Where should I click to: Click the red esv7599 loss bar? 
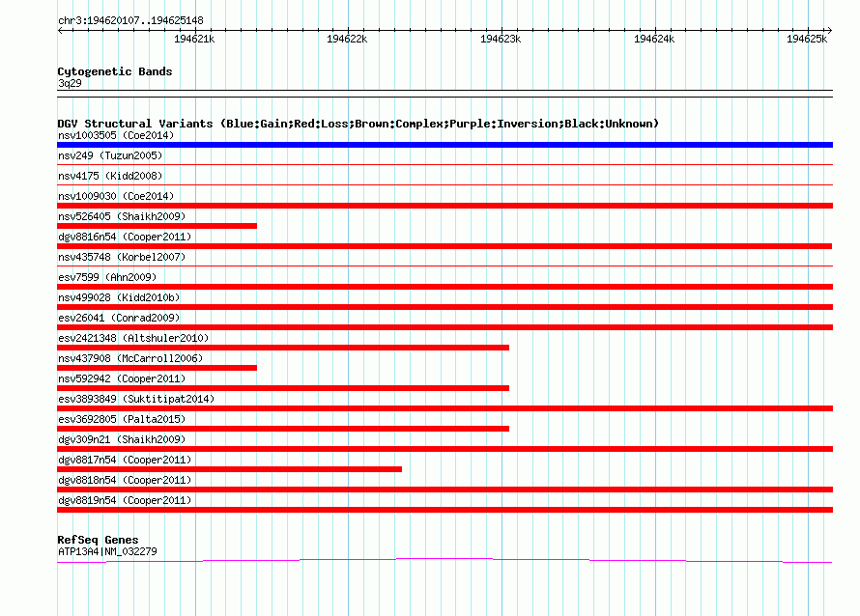pyautogui.click(x=444, y=287)
